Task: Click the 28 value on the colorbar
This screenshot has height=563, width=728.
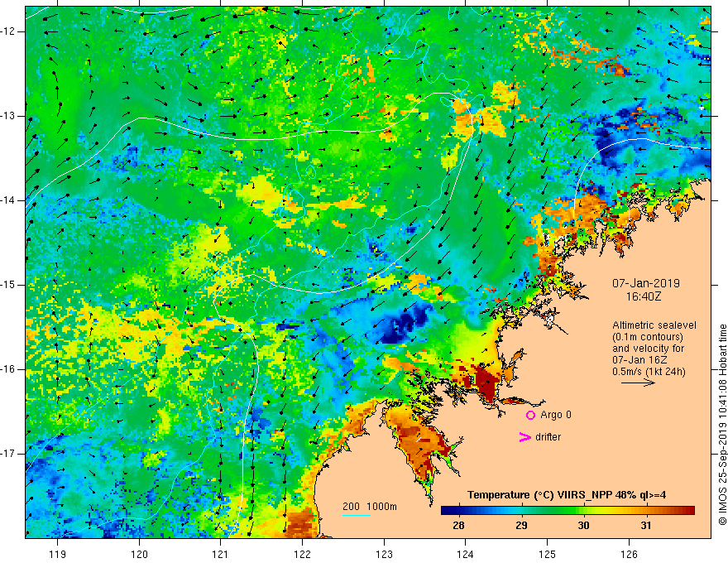Action: (458, 526)
